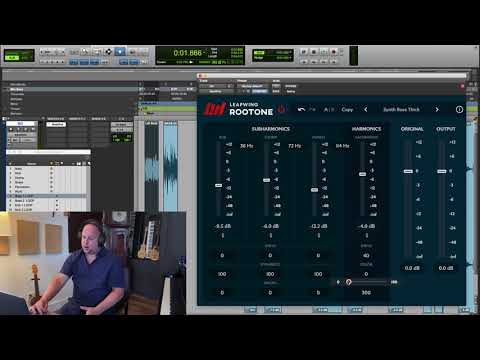This screenshot has height=360, width=480.
Task: Switch the A|B comparison state
Action: tap(329, 109)
